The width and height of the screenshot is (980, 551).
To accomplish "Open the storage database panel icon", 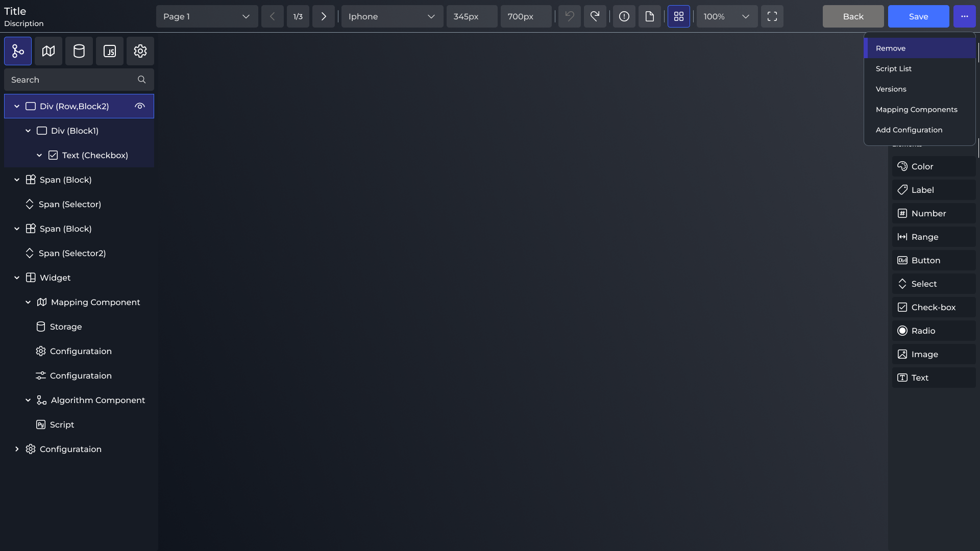I will coord(79,51).
